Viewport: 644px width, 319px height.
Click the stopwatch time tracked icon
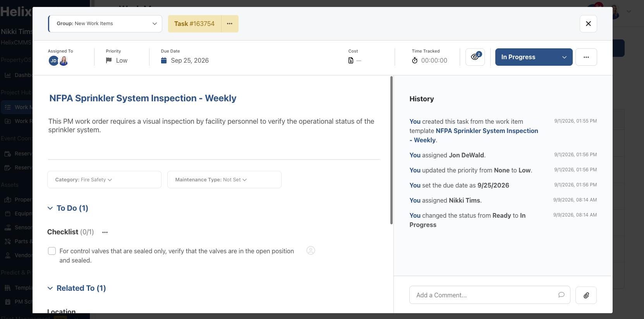click(415, 60)
